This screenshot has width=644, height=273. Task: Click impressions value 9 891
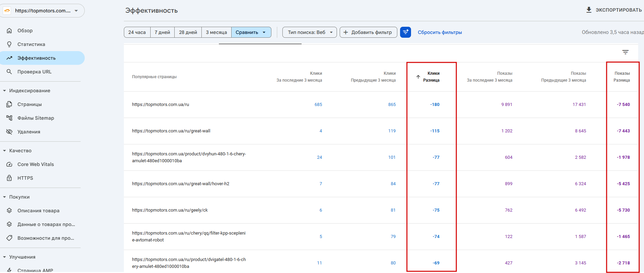click(507, 105)
